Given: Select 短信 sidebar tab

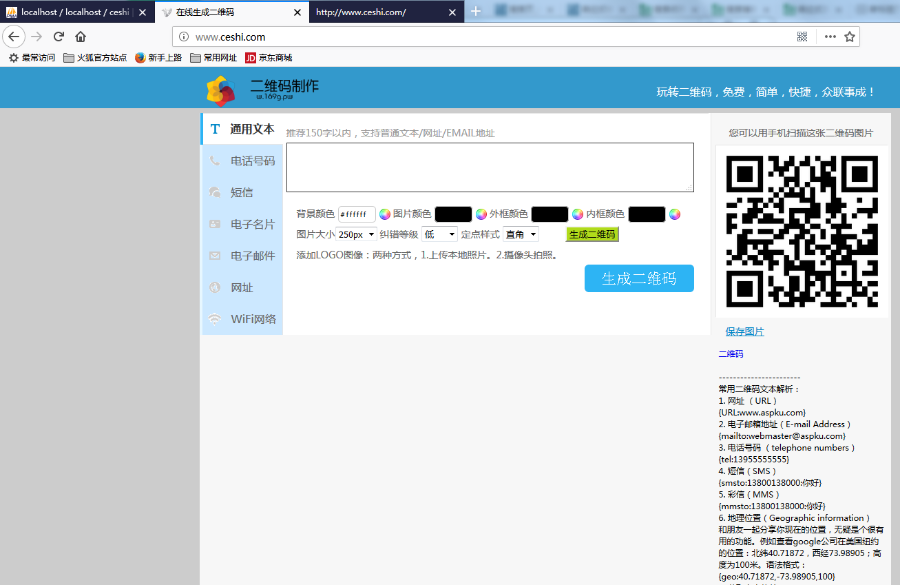Looking at the screenshot, I should [x=242, y=192].
